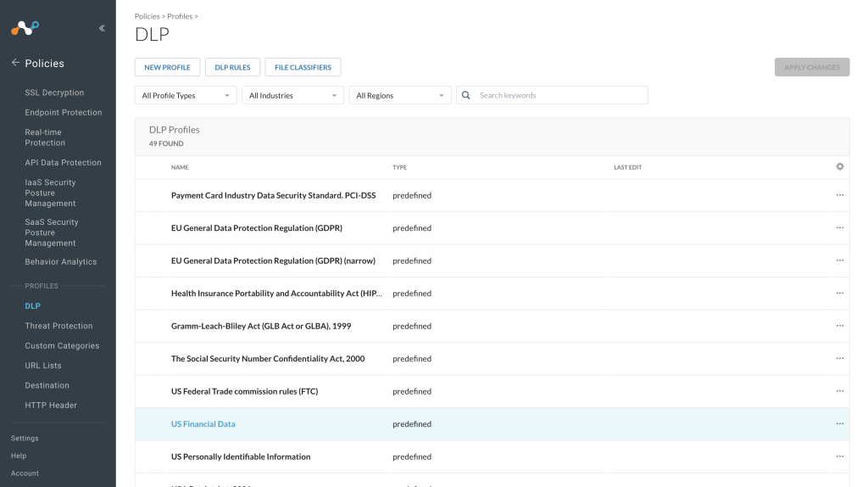Viewport: 868px width, 487px height.
Task: Open API Data Protection in sidebar
Action: (63, 162)
